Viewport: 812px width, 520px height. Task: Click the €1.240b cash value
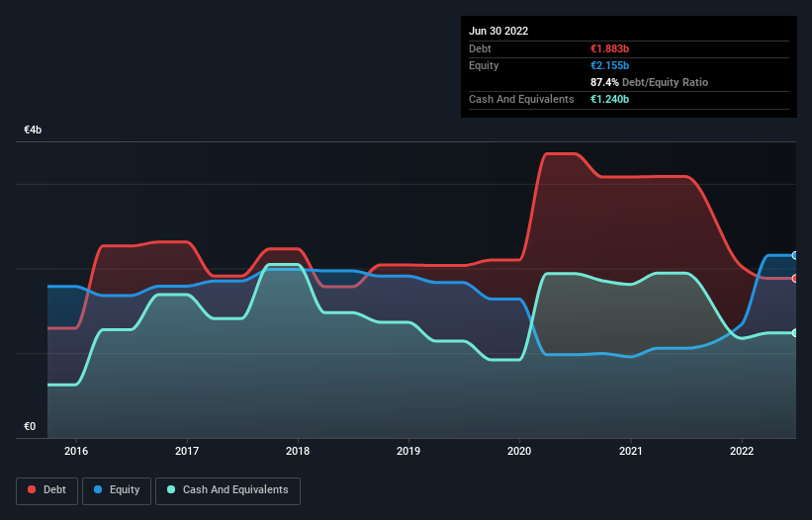click(609, 99)
